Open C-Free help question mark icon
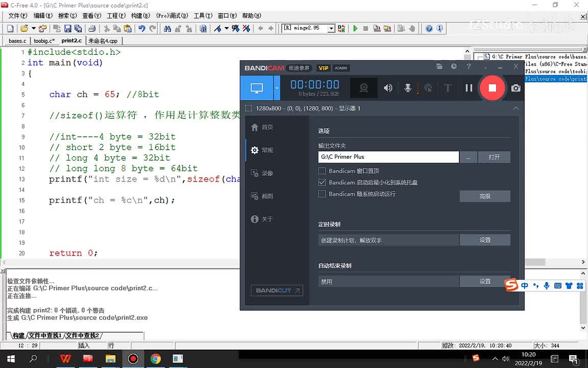 (429, 29)
